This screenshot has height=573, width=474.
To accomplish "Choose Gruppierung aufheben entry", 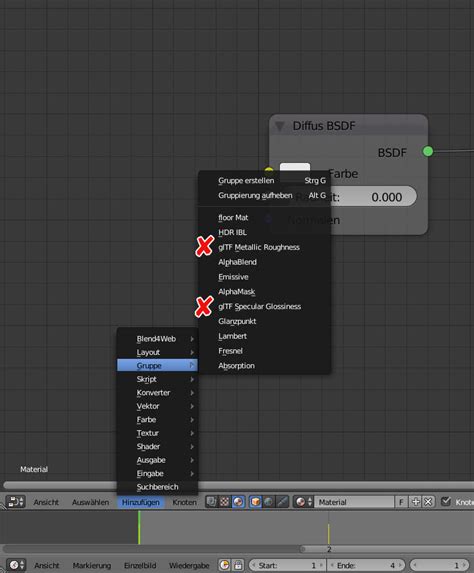I will point(265,196).
